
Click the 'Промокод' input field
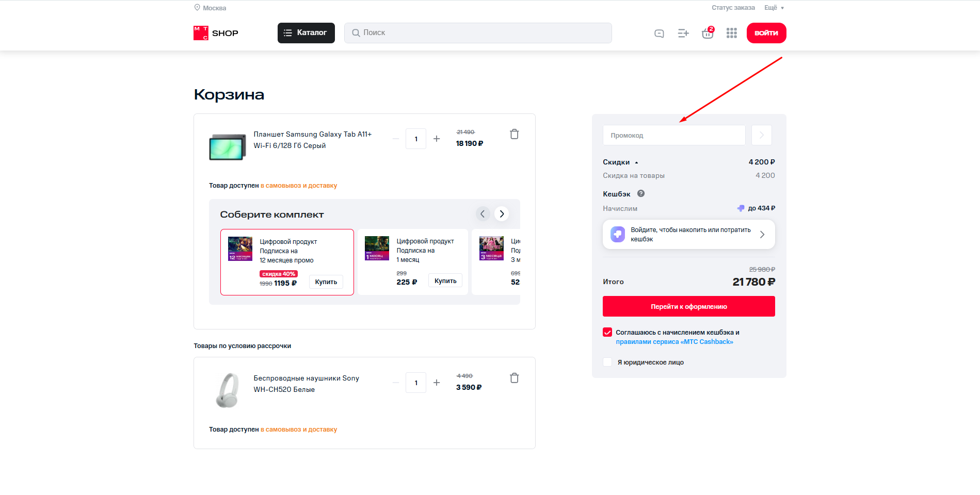[x=673, y=136]
